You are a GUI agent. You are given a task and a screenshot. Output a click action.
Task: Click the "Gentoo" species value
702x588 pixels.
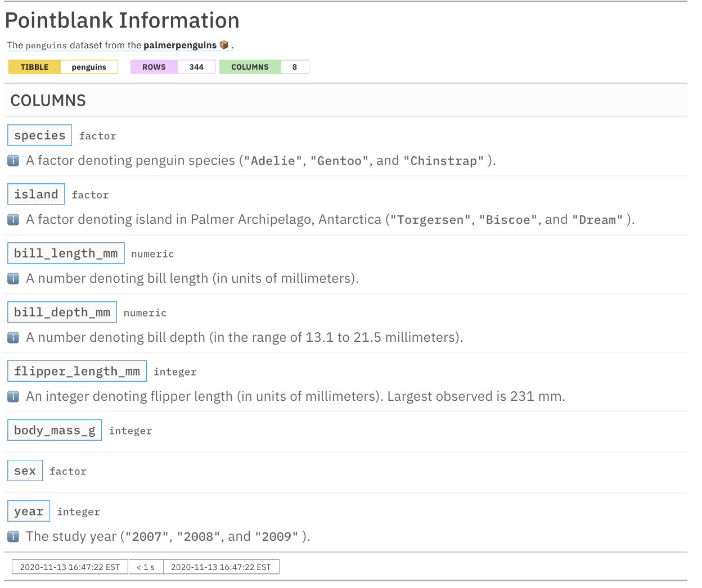click(339, 161)
